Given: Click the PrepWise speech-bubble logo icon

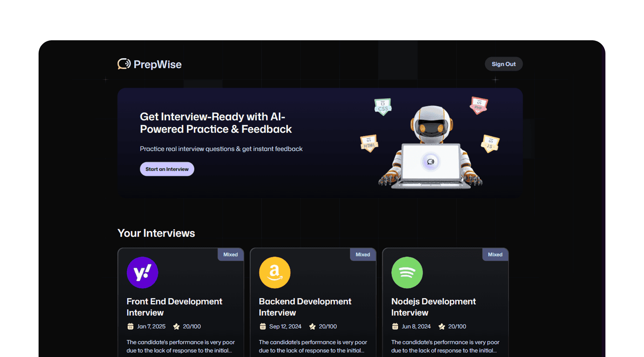Looking at the screenshot, I should click(124, 64).
